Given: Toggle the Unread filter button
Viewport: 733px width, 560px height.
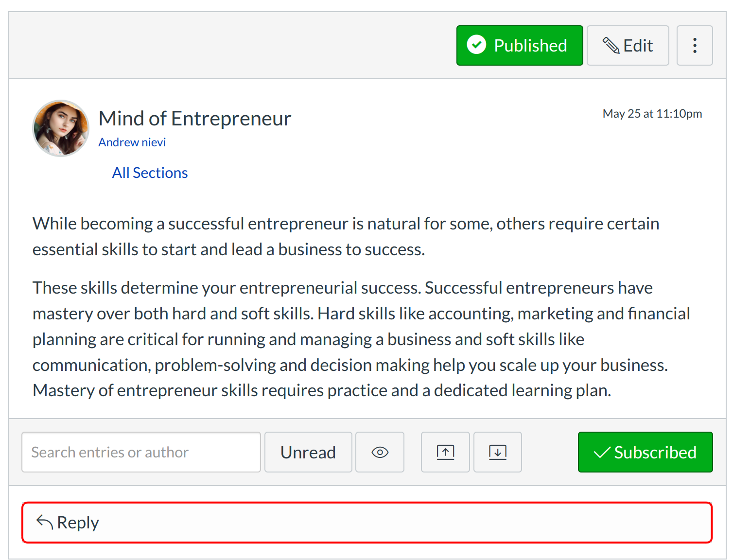Looking at the screenshot, I should click(x=308, y=452).
